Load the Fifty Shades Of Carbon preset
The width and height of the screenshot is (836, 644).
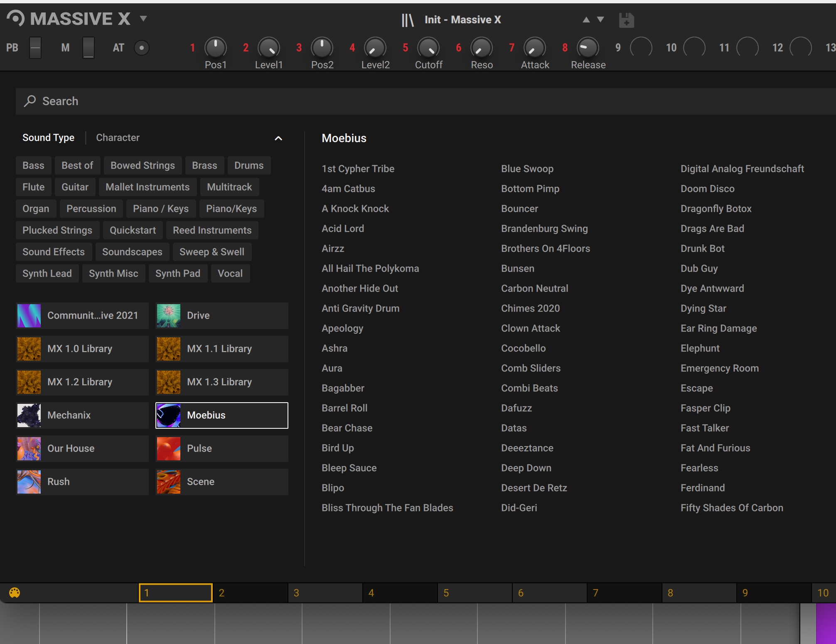click(x=732, y=508)
